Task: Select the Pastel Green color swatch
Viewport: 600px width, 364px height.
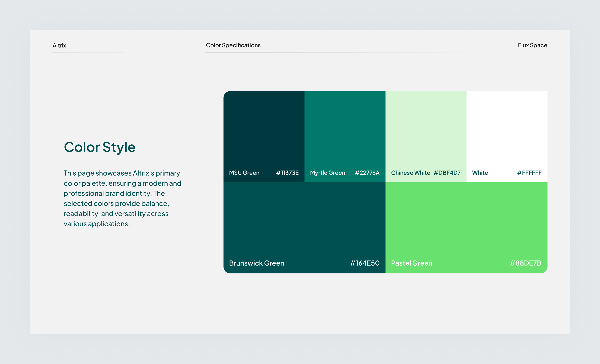Action: (466, 224)
